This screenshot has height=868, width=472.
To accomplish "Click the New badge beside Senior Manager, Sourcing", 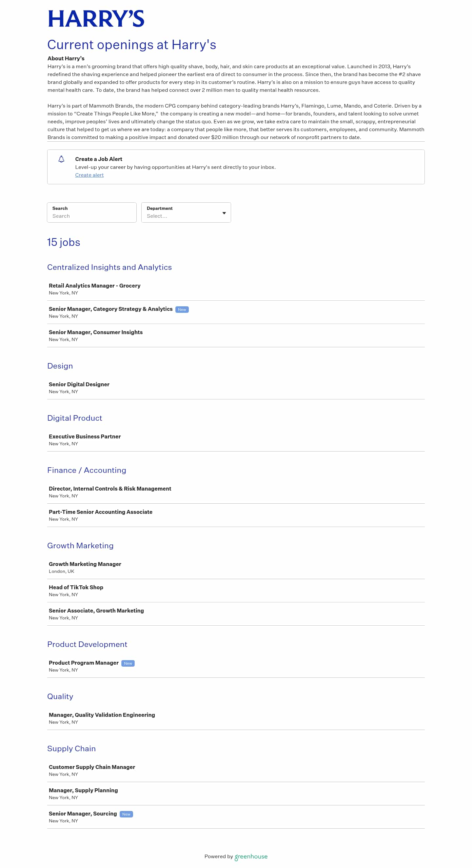I will pyautogui.click(x=126, y=814).
